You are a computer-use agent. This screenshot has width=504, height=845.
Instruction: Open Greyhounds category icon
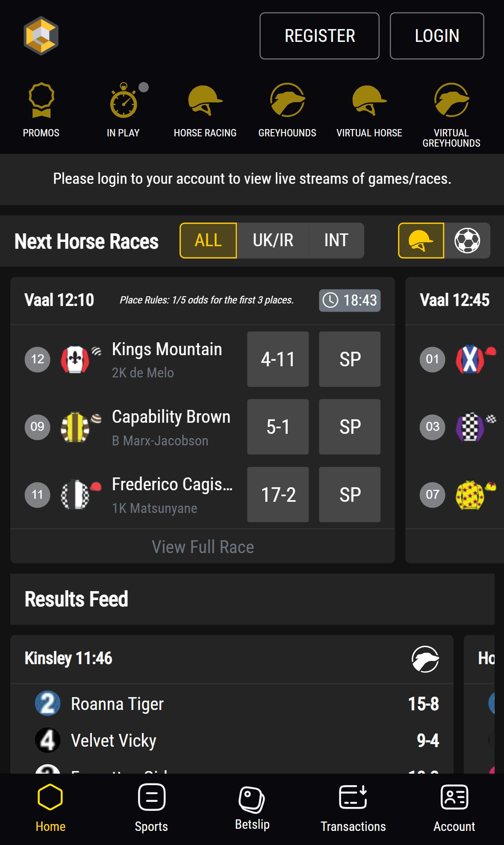(287, 100)
